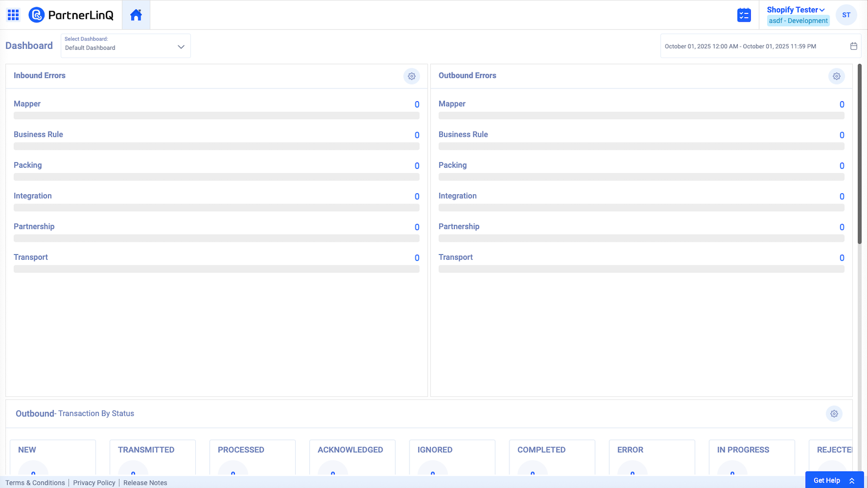The image size is (868, 488).
Task: Open settings for the Inbound Errors widget
Action: pos(411,76)
